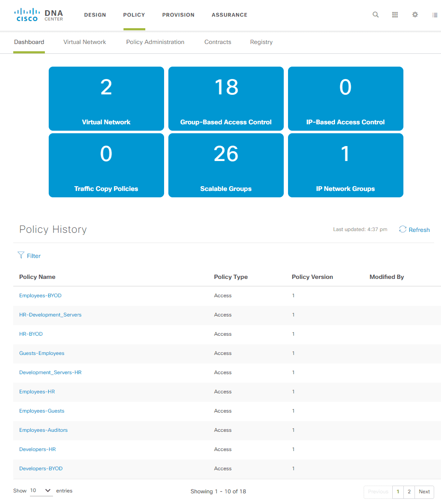This screenshot has height=504, width=441.
Task: Switch to the Virtual Network tab
Action: [85, 42]
